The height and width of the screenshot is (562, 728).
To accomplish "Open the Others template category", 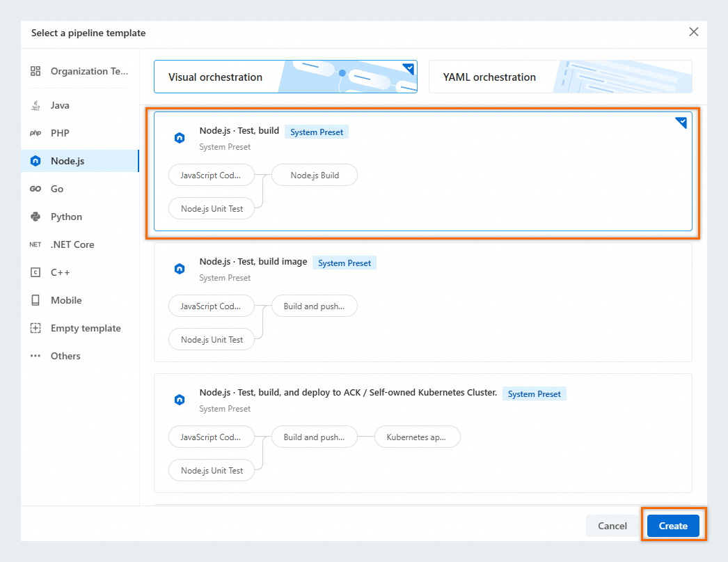I will (65, 356).
